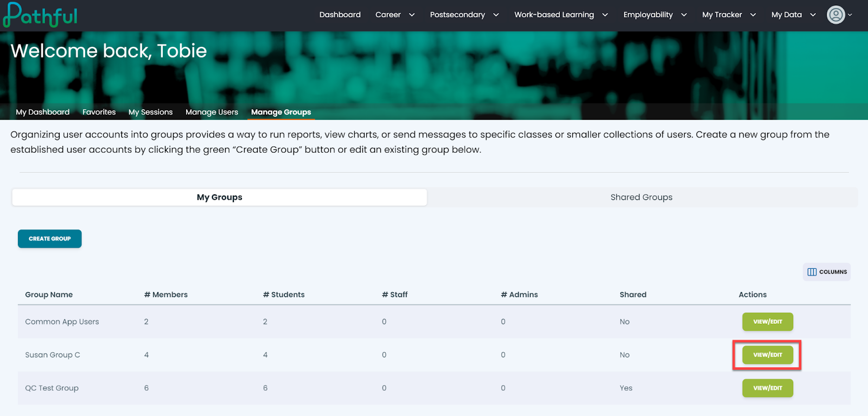The height and width of the screenshot is (416, 868).
Task: Expand the Postsecondary dropdown chevron
Action: (x=496, y=15)
